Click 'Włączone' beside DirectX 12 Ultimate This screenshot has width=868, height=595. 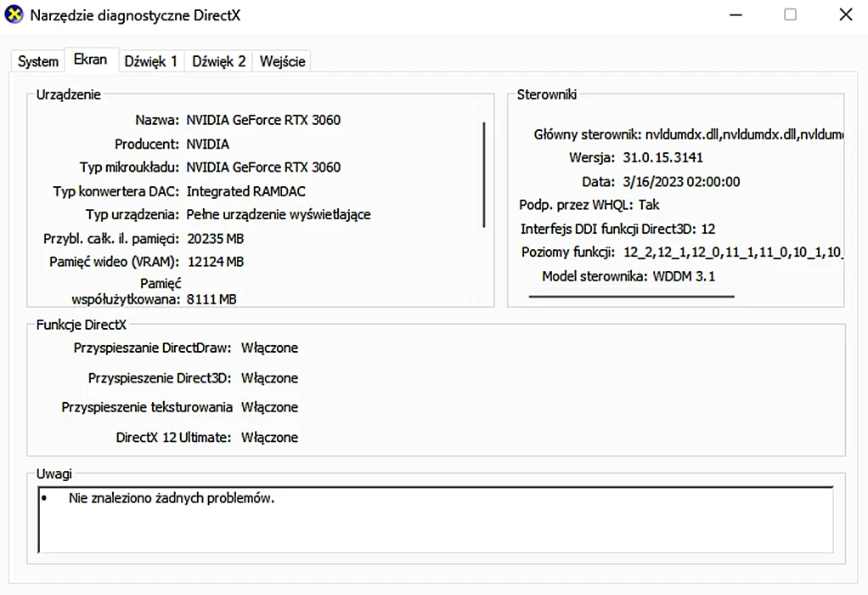click(269, 437)
